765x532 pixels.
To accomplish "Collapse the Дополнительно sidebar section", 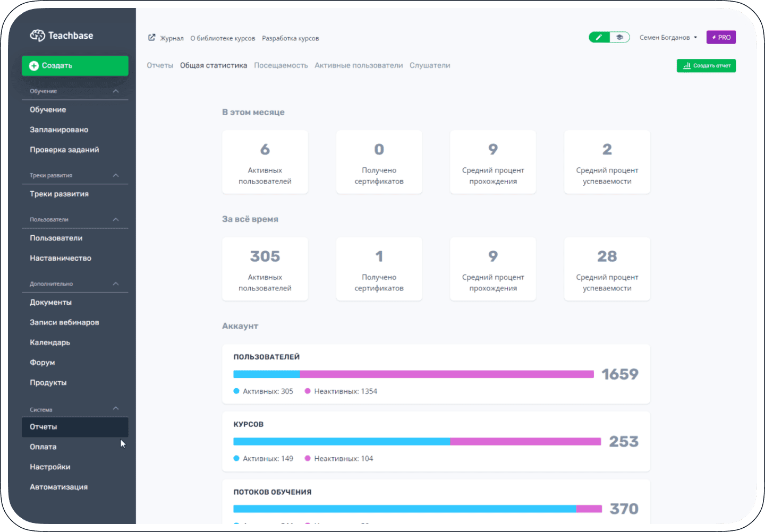I will 116,284.
